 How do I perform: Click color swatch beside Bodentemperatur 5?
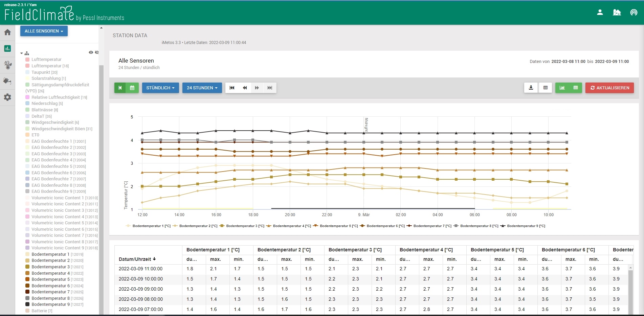[27, 279]
